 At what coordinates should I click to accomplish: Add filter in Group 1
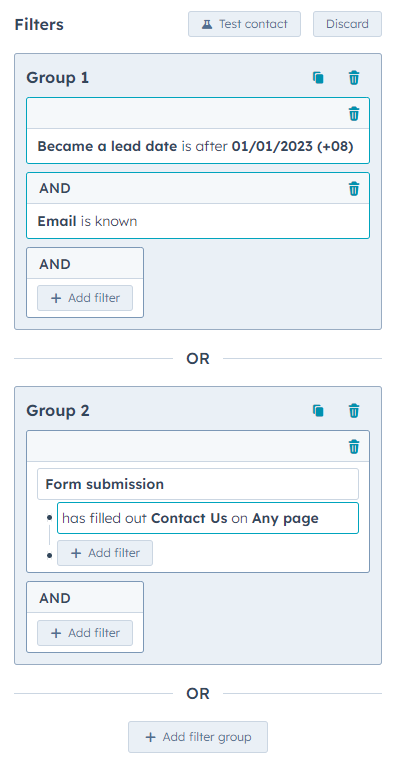coord(85,298)
